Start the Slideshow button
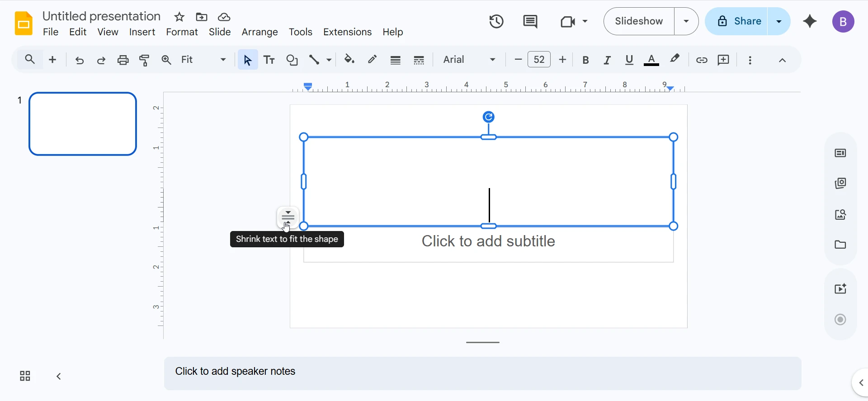Image resolution: width=868 pixels, height=401 pixels. [639, 21]
